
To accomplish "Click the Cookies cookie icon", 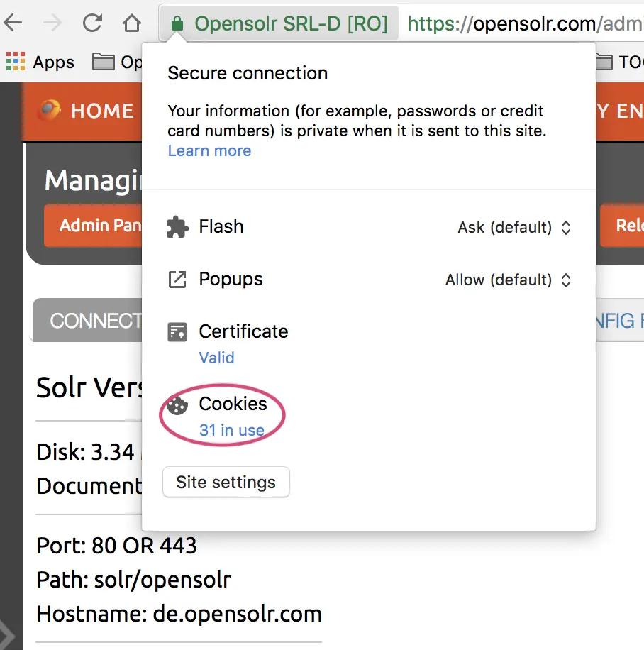I will coord(177,404).
